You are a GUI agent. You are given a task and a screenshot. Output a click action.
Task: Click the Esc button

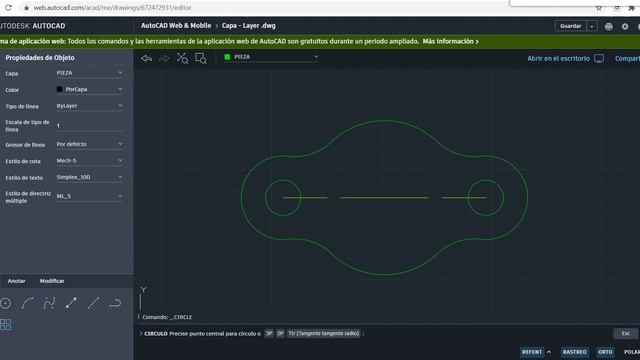[x=626, y=333]
